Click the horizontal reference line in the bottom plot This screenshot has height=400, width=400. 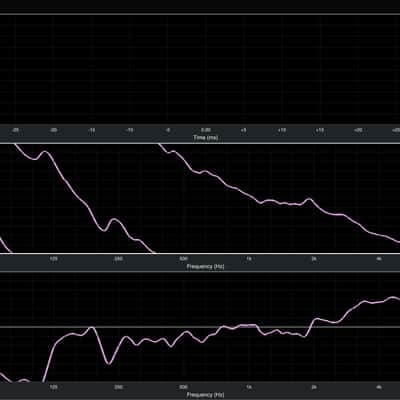200,327
